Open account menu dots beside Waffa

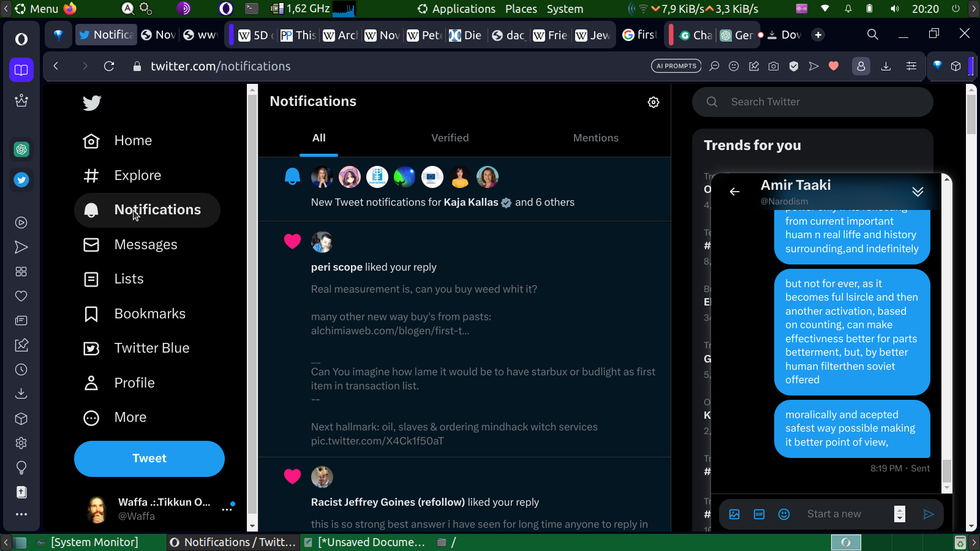227,509
